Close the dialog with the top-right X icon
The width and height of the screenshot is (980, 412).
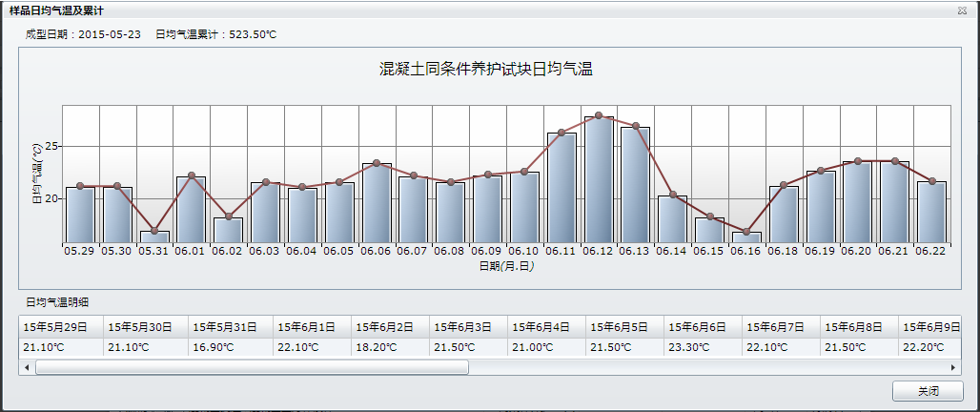pos(965,10)
